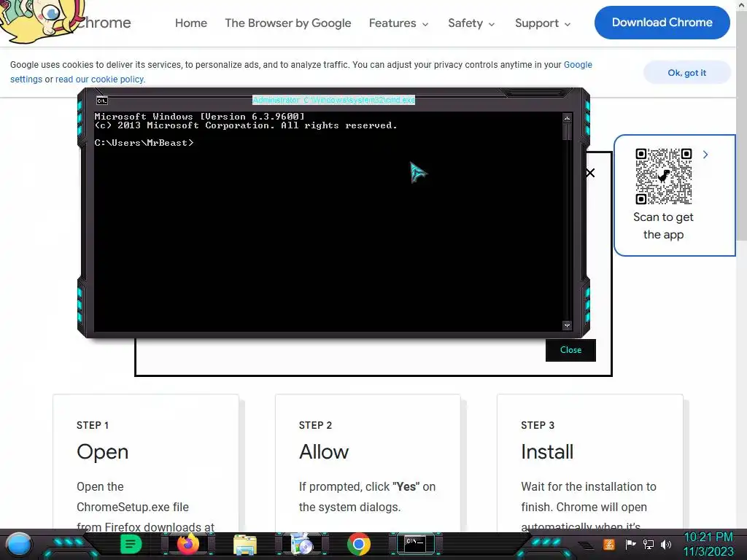Select the Command Prompt taskbar button

(415, 544)
